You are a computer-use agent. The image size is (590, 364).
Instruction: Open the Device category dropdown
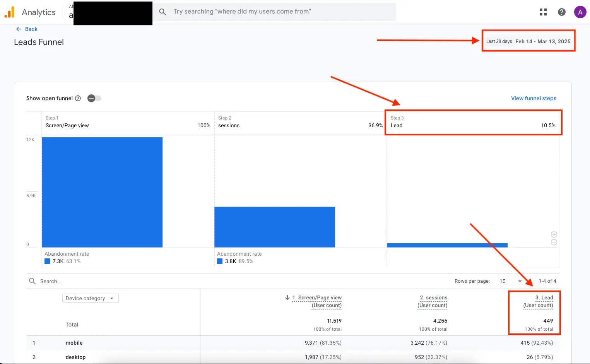point(90,298)
